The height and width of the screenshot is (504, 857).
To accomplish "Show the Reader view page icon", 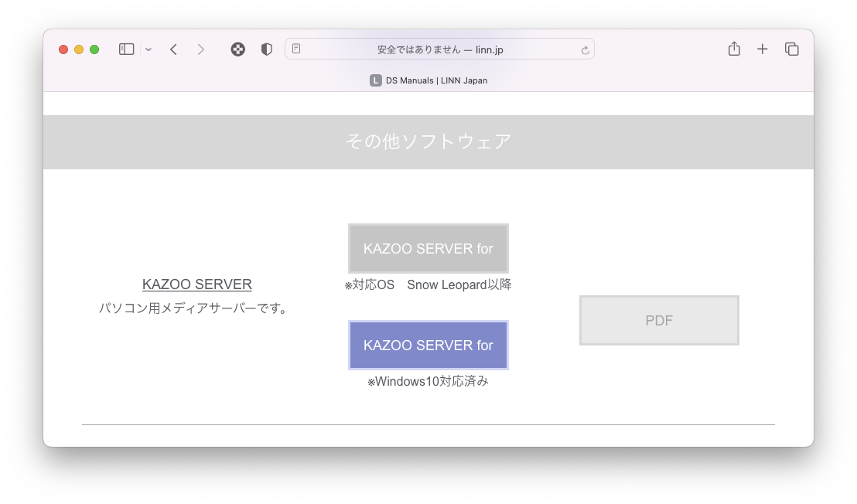I will click(296, 49).
